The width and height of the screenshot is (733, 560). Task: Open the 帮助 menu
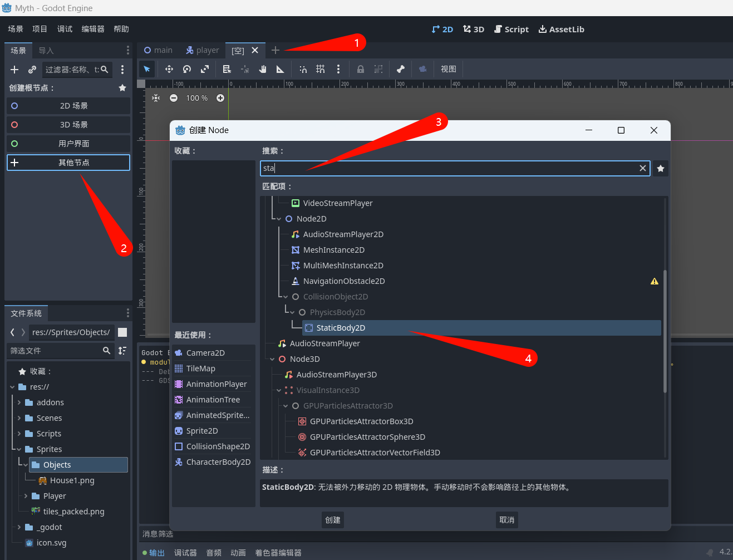click(x=121, y=29)
